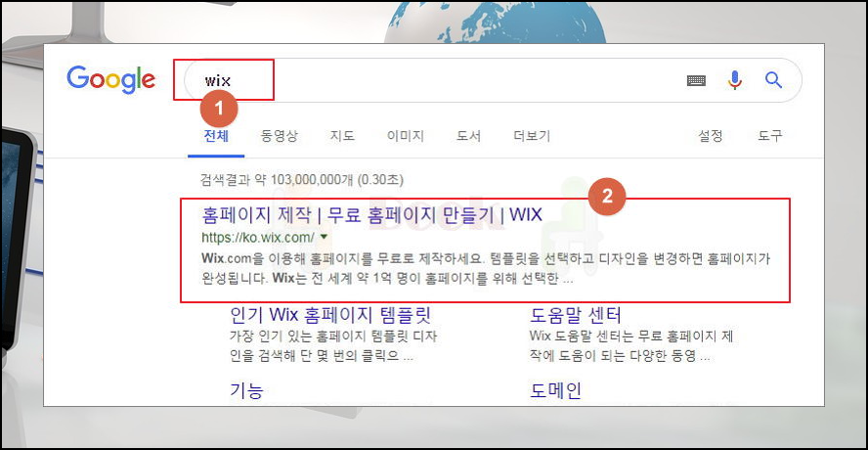Screen dimensions: 868x450
Task: Open the 도구 search tools
Action: point(770,136)
